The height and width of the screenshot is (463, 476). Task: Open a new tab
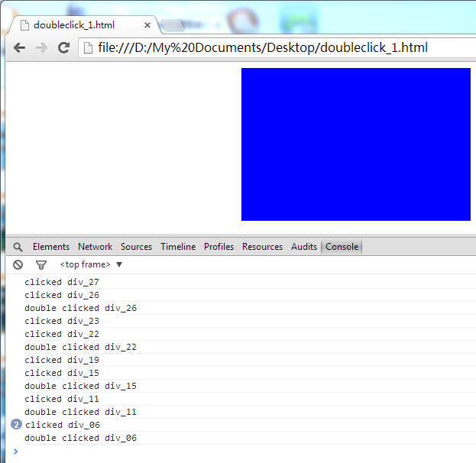coord(173,25)
